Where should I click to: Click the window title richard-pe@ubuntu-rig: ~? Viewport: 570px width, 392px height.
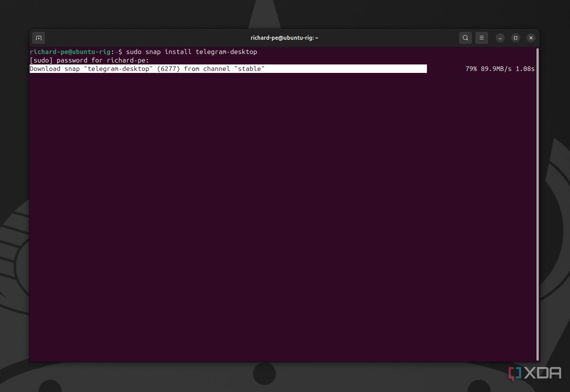coord(285,38)
